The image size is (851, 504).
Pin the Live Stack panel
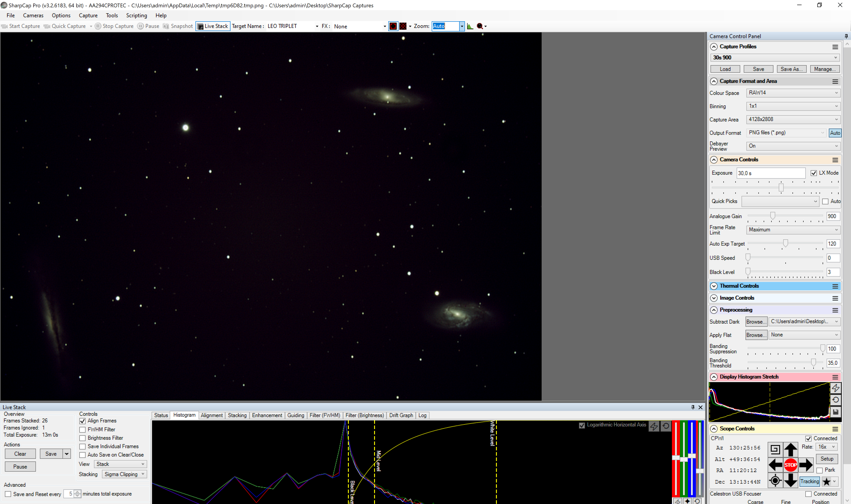[x=693, y=407]
